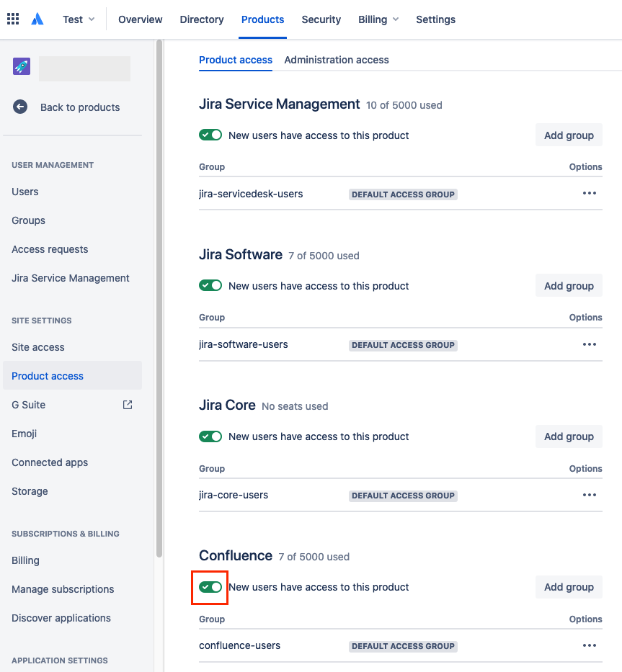Open Connected apps in sidebar
Image resolution: width=622 pixels, height=672 pixels.
pyautogui.click(x=50, y=462)
